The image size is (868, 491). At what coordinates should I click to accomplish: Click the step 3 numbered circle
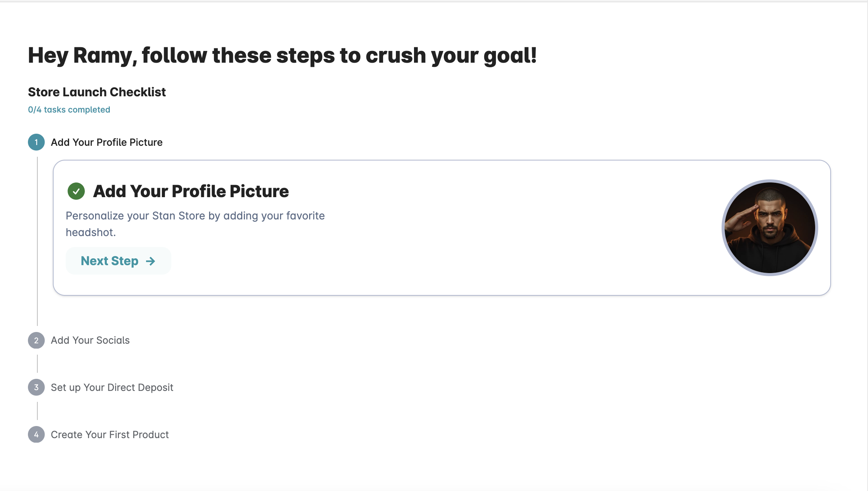tap(36, 388)
